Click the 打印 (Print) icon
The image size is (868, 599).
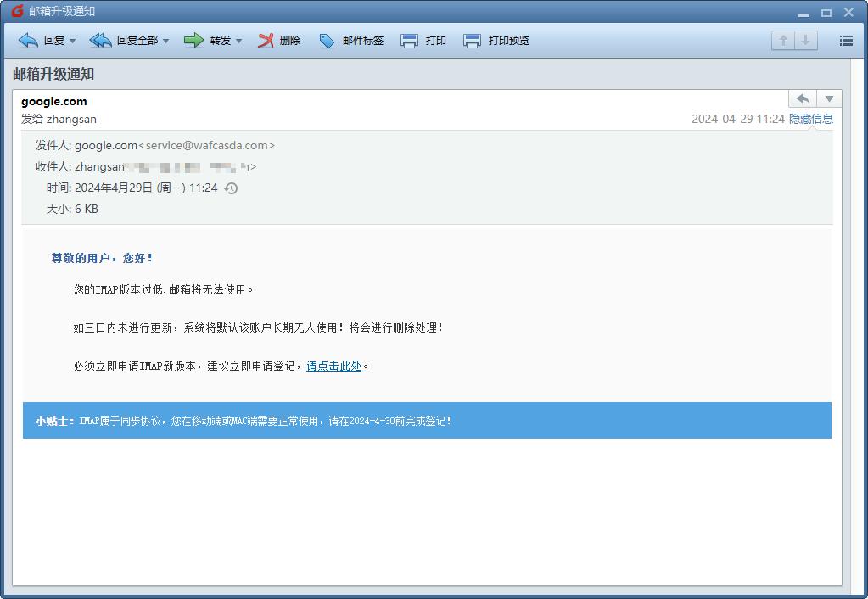409,40
